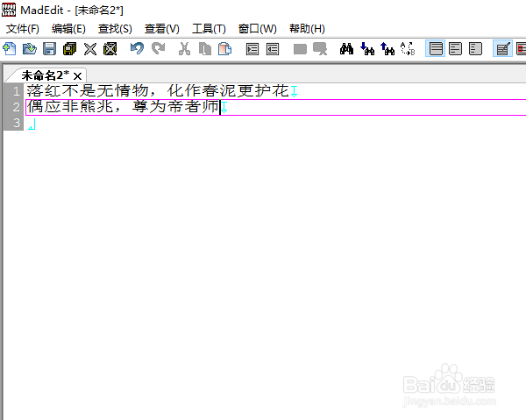Screen dimensions: 526x420
Task: Undo the last edit
Action: click(138, 49)
